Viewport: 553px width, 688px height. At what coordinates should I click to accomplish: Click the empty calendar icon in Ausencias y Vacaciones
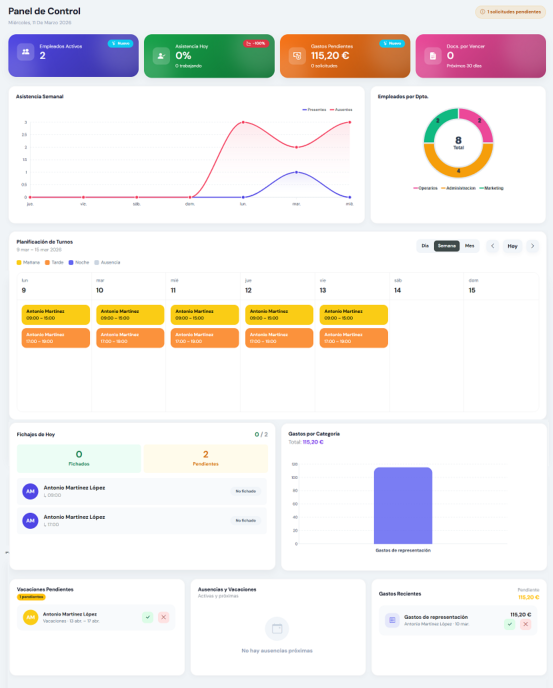(x=277, y=629)
